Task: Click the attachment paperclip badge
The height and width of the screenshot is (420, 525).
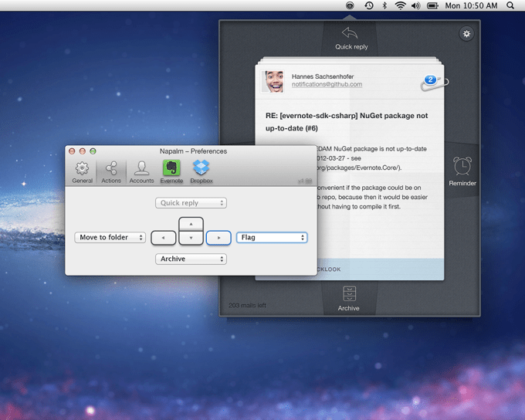Action: click(x=433, y=81)
